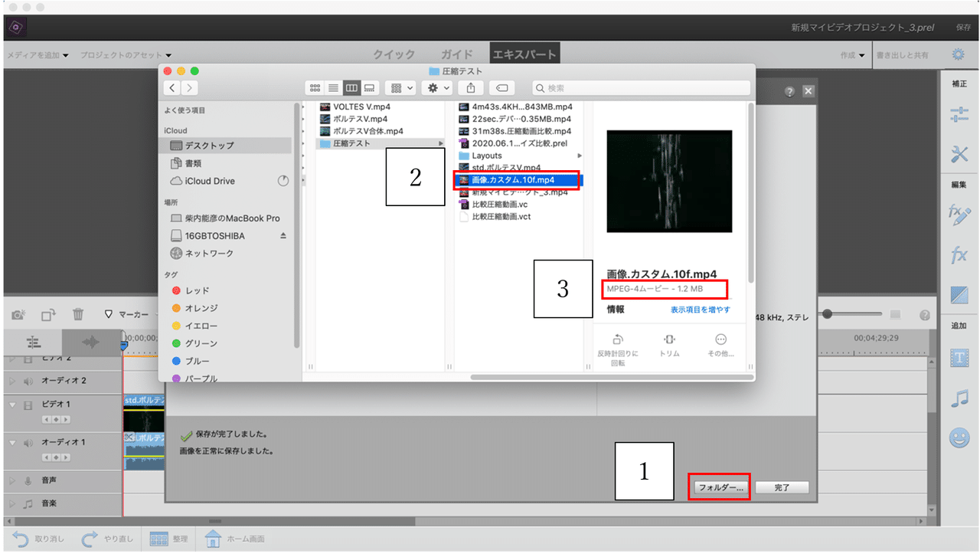Click the rotate counterclockwise quick action
This screenshot has height=554, width=980.
click(617, 339)
